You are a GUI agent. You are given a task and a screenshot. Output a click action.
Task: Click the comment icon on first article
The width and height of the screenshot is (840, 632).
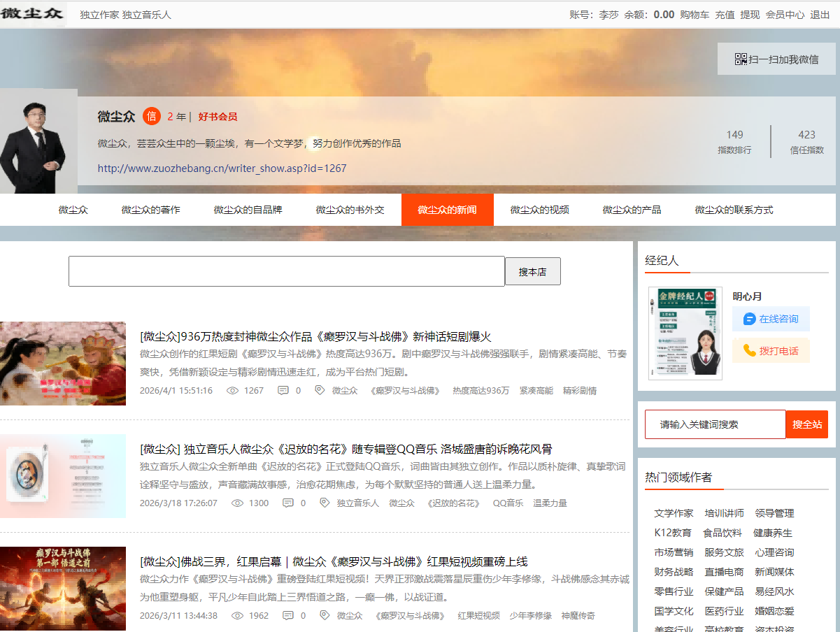point(283,391)
